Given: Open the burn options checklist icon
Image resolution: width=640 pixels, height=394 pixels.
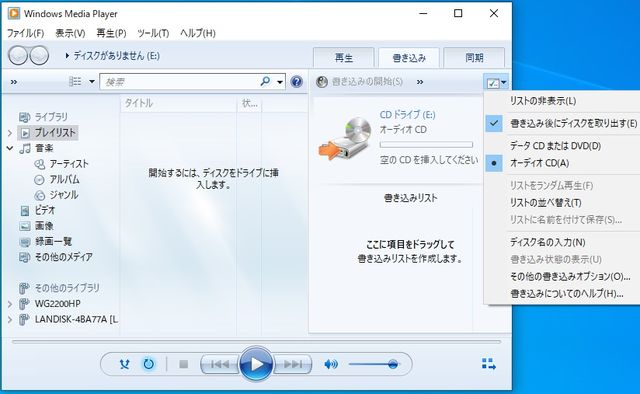Looking at the screenshot, I should (x=493, y=83).
